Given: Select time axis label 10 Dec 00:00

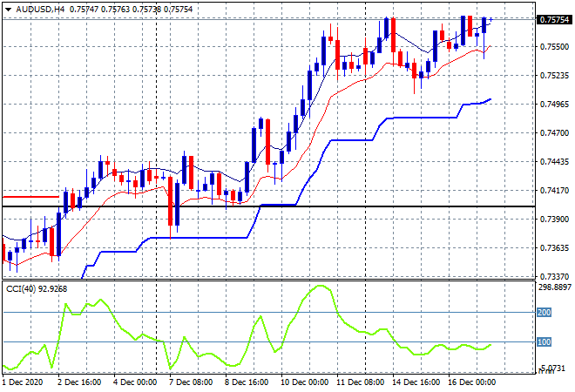Looking at the screenshot, I should [304, 382].
